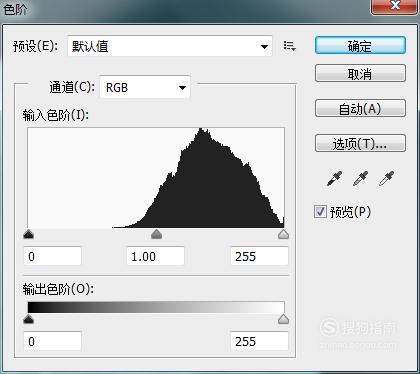Viewport: 420px width, 374px height.
Task: Click the histogram display area
Action: [x=156, y=178]
